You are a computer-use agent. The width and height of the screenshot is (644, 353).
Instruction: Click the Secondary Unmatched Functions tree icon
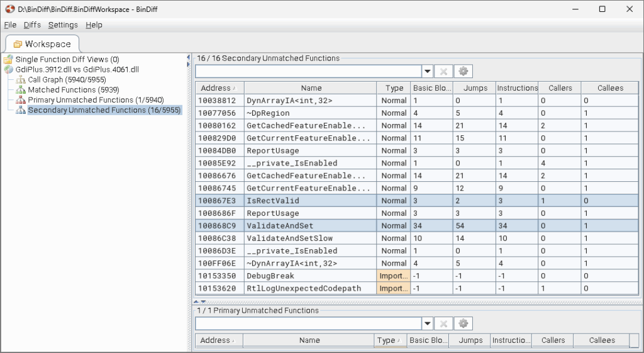tap(21, 110)
